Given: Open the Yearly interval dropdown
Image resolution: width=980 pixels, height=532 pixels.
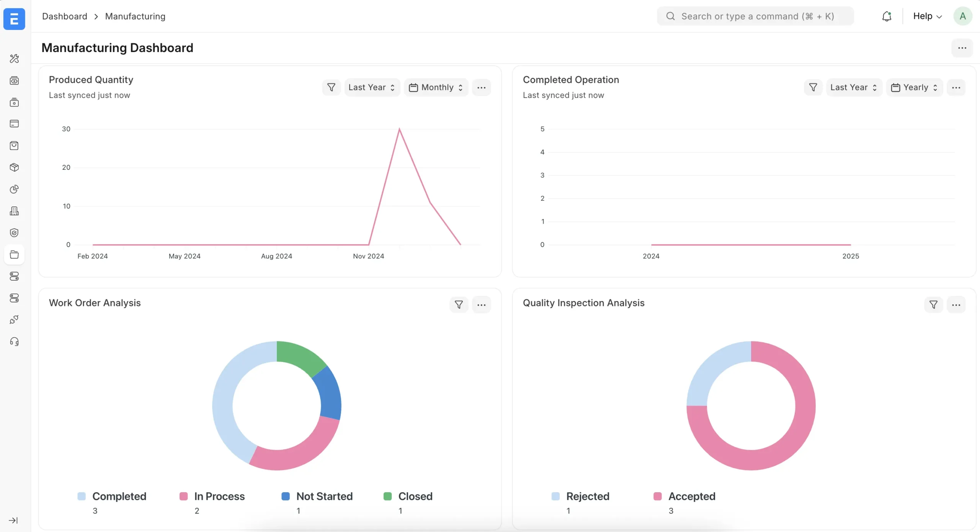Looking at the screenshot, I should [x=914, y=87].
